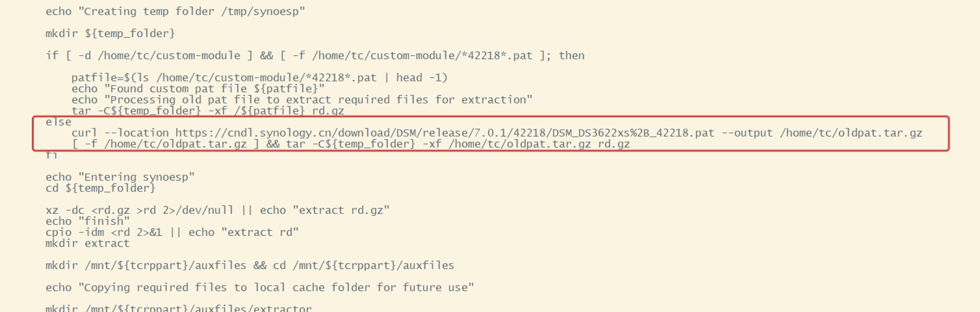This screenshot has height=312, width=980.
Task: Click the 'Creating temp folder /tmp/synoesp' echo line
Action: 175,11
